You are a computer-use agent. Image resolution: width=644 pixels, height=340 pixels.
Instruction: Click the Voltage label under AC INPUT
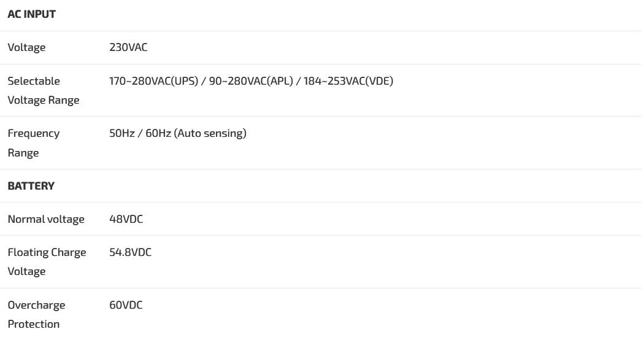(x=26, y=47)
